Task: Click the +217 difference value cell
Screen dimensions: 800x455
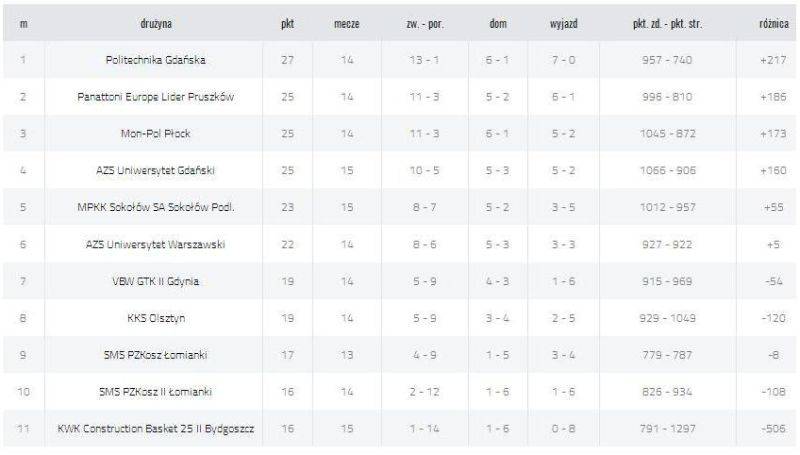Action: click(773, 60)
